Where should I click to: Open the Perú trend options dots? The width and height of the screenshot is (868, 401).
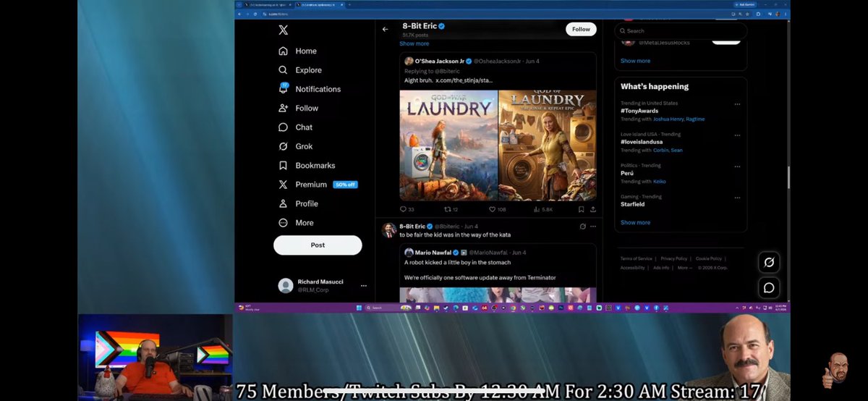[737, 166]
